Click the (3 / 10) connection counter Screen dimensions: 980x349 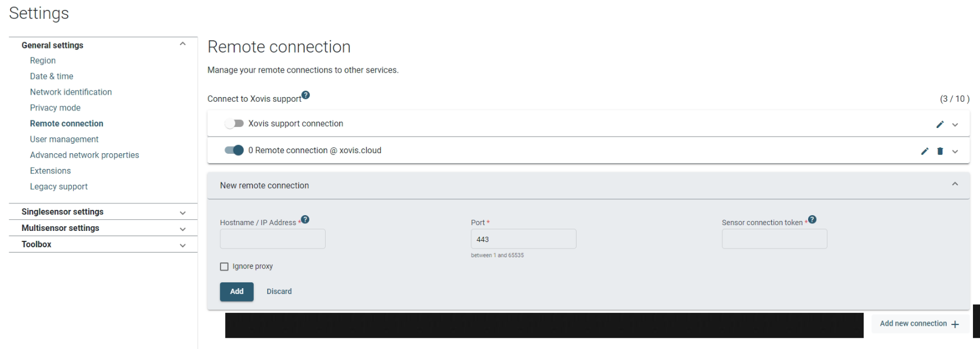point(954,99)
